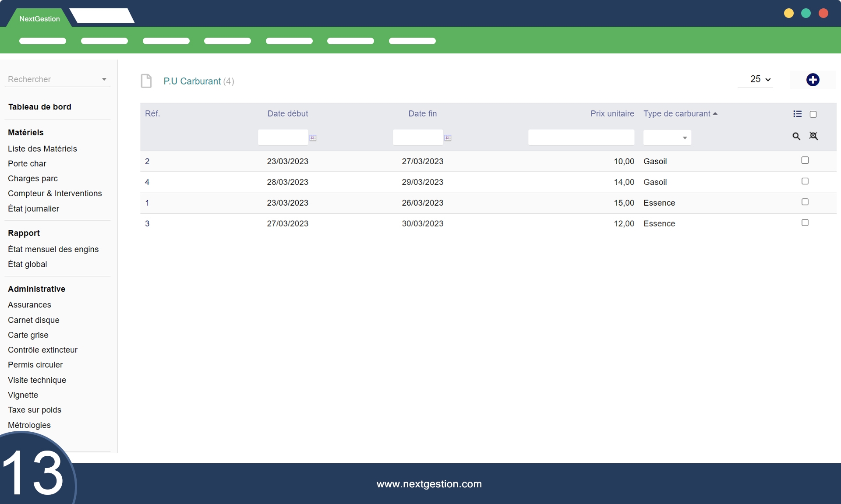841x504 pixels.
Task: Open Tableau de bord in sidebar
Action: [x=39, y=107]
